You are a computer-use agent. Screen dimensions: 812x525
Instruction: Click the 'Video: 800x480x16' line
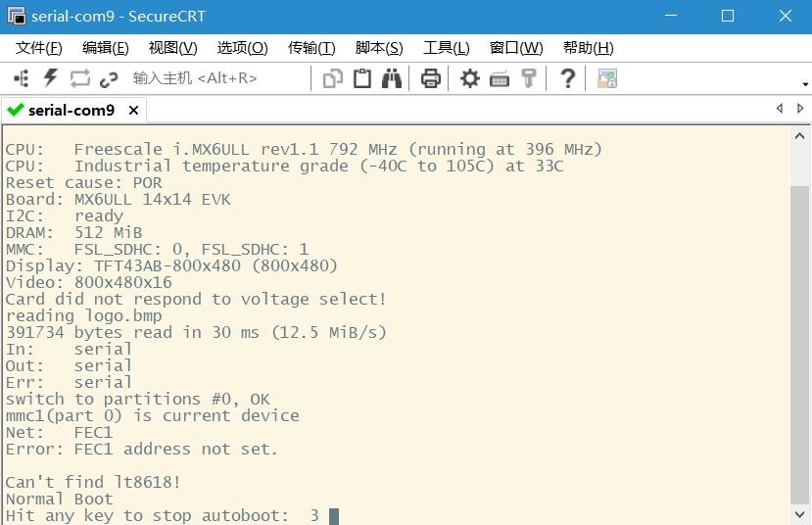(88, 282)
